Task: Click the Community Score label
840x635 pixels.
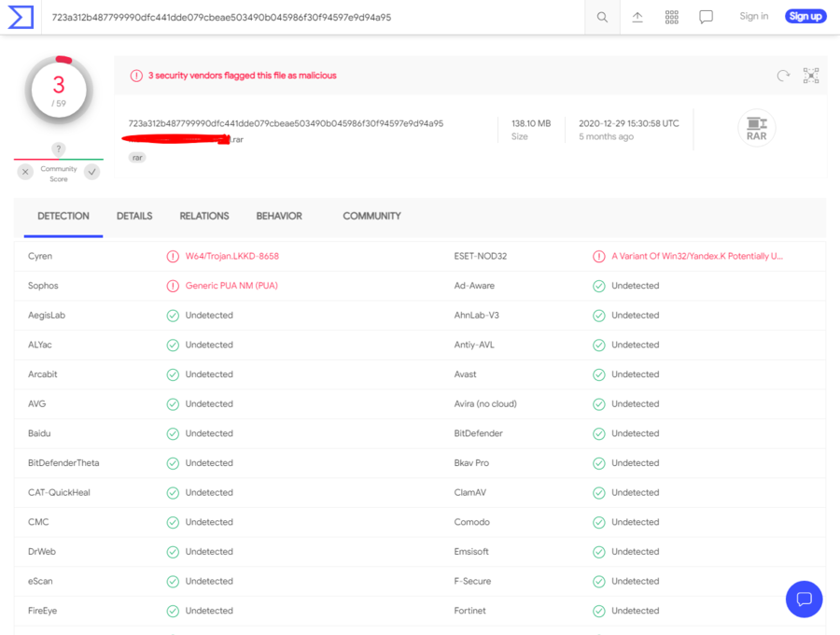Action: point(59,174)
